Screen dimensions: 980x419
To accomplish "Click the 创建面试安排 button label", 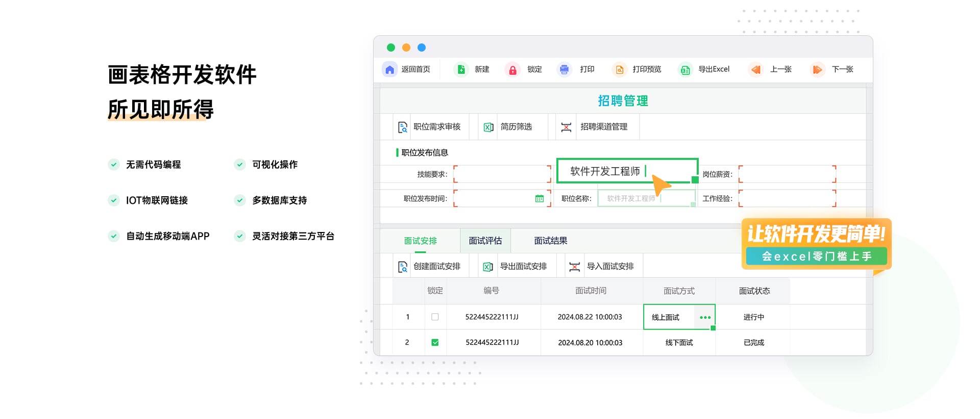I will (x=437, y=267).
